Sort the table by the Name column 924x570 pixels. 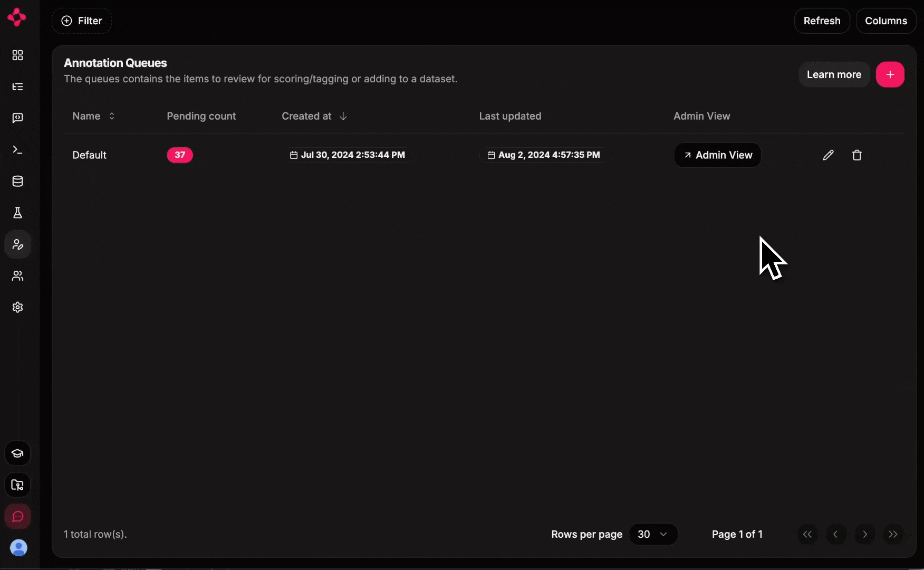(93, 116)
